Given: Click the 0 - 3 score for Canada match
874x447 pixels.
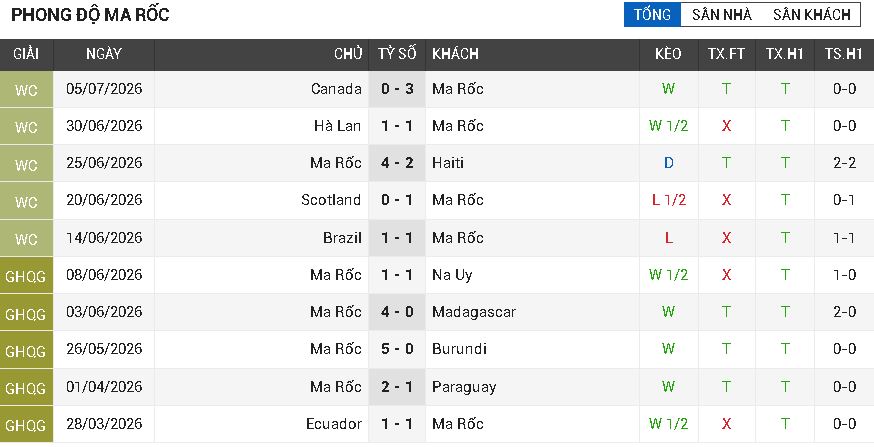Looking at the screenshot, I should [397, 89].
